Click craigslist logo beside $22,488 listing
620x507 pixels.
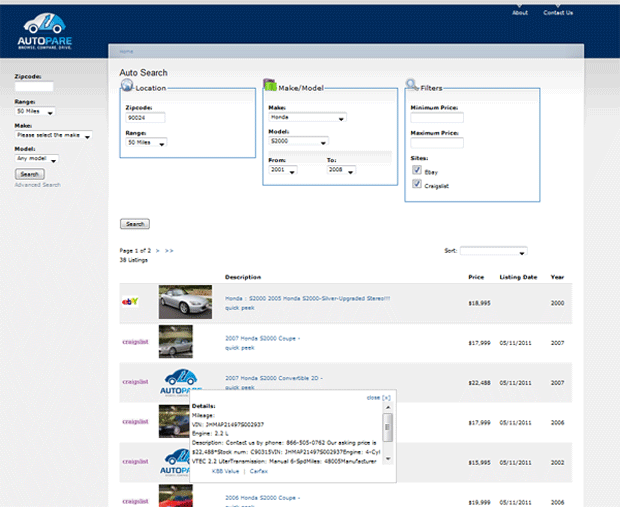(135, 382)
